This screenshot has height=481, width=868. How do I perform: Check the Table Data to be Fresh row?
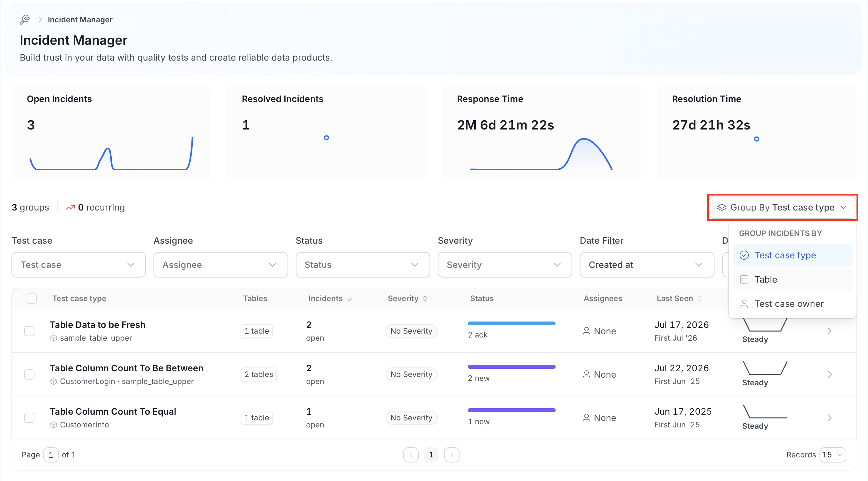[x=29, y=331]
